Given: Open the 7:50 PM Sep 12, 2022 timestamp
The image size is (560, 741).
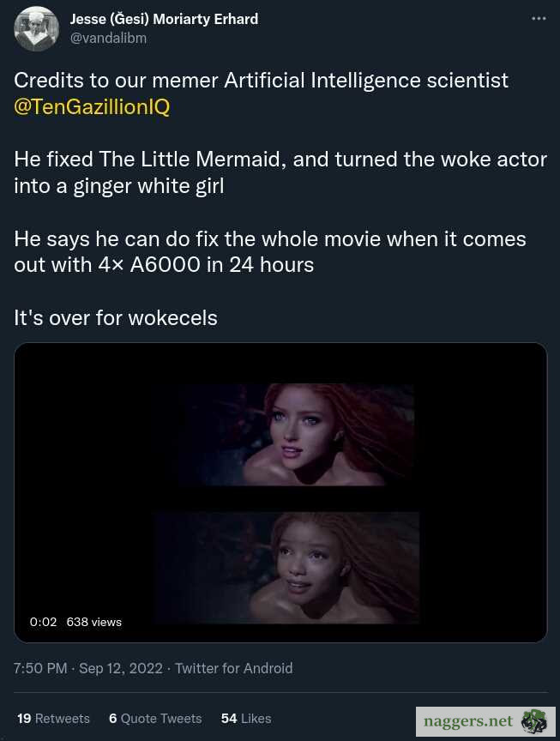Looking at the screenshot, I should tap(88, 668).
